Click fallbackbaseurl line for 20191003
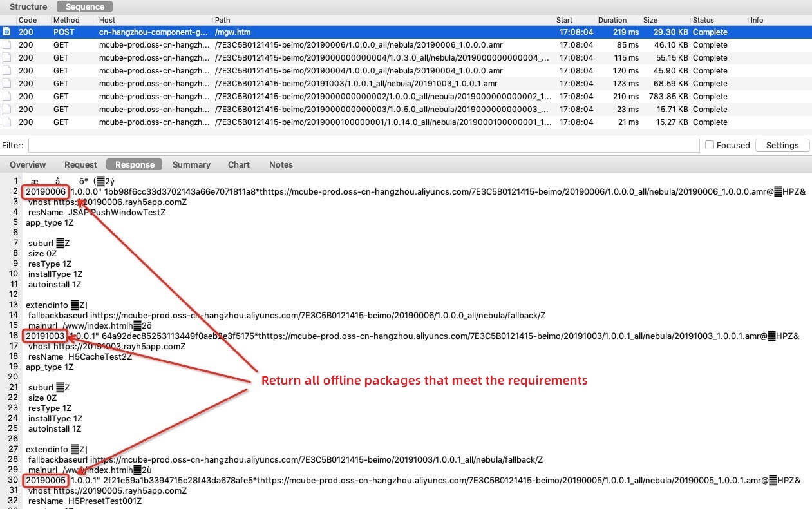 click(x=285, y=459)
